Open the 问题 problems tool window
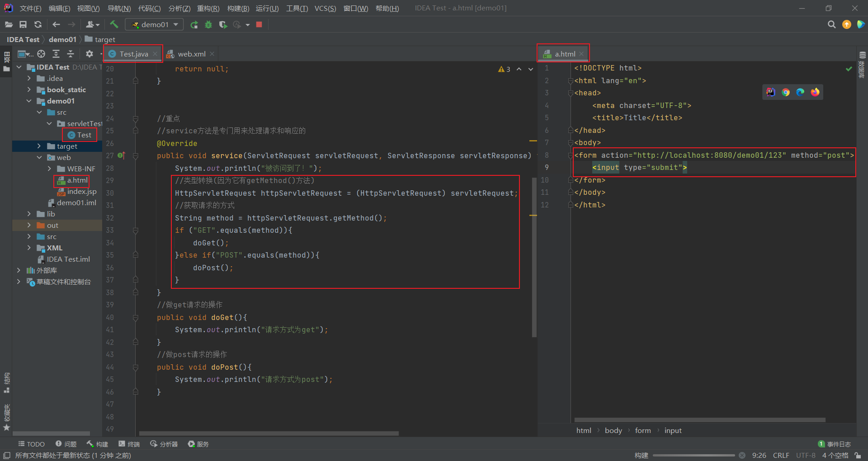 (66, 444)
